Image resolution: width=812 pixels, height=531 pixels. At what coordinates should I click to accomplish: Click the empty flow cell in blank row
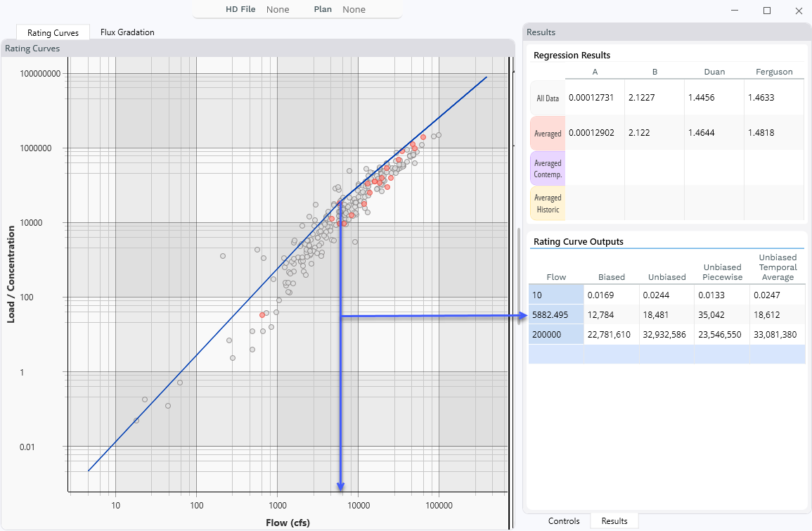(x=555, y=354)
